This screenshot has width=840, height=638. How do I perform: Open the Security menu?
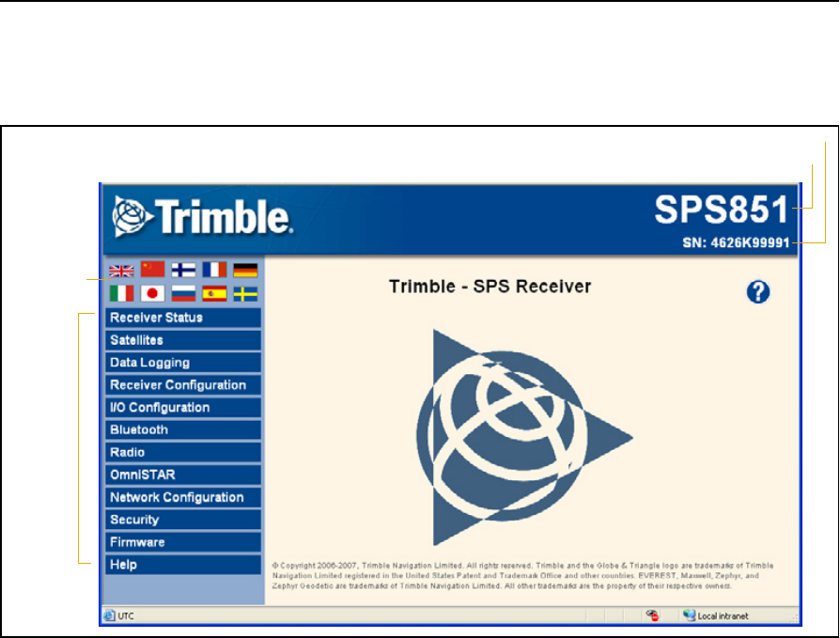pos(183,521)
